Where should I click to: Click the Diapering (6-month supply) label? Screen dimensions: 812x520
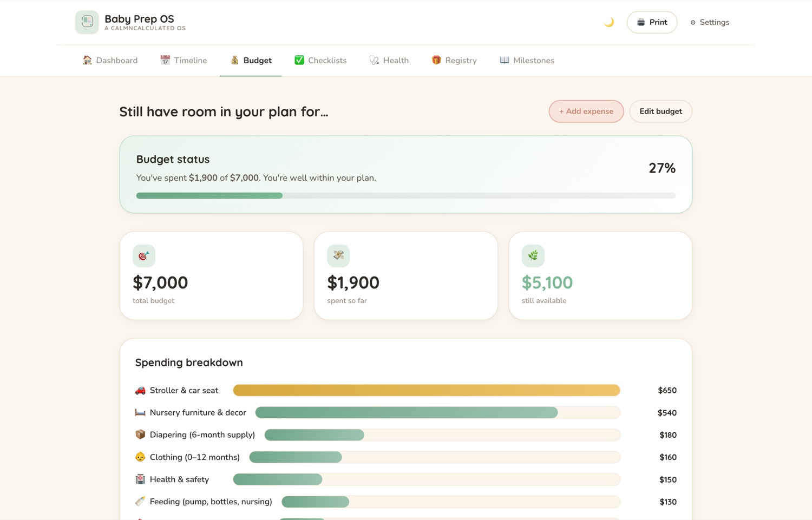tap(202, 435)
